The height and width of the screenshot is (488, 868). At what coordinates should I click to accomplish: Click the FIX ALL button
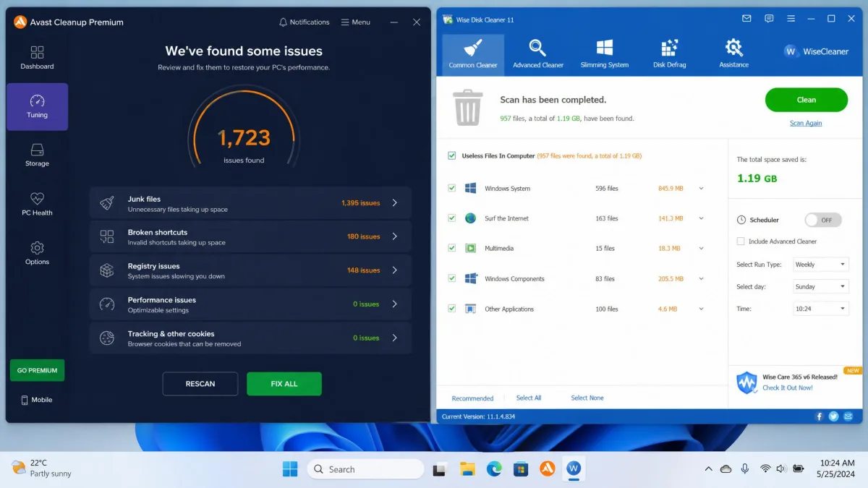tap(284, 384)
